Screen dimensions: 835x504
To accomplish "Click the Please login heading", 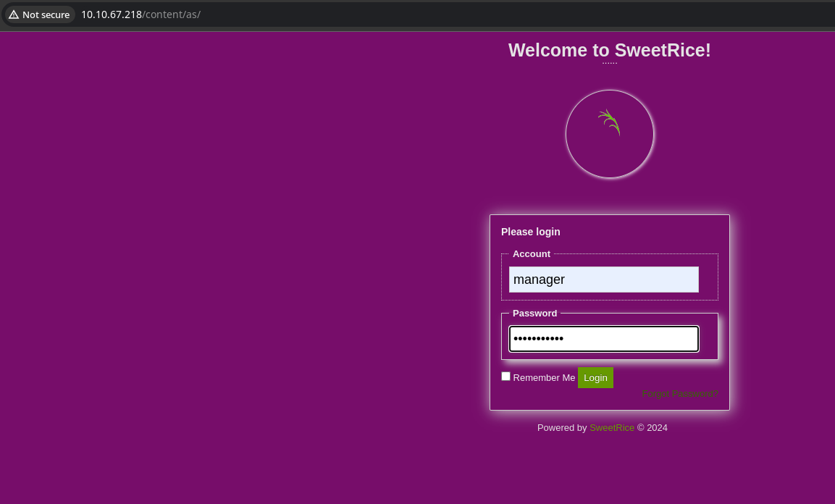I will [530, 232].
